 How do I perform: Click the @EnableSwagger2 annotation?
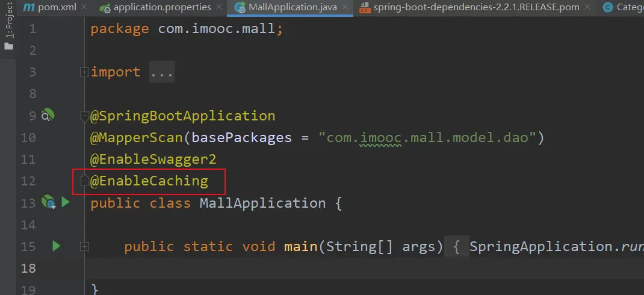coord(153,160)
